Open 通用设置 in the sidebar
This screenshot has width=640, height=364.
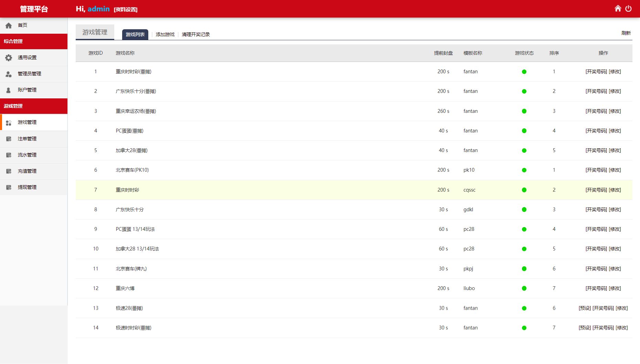pos(34,57)
